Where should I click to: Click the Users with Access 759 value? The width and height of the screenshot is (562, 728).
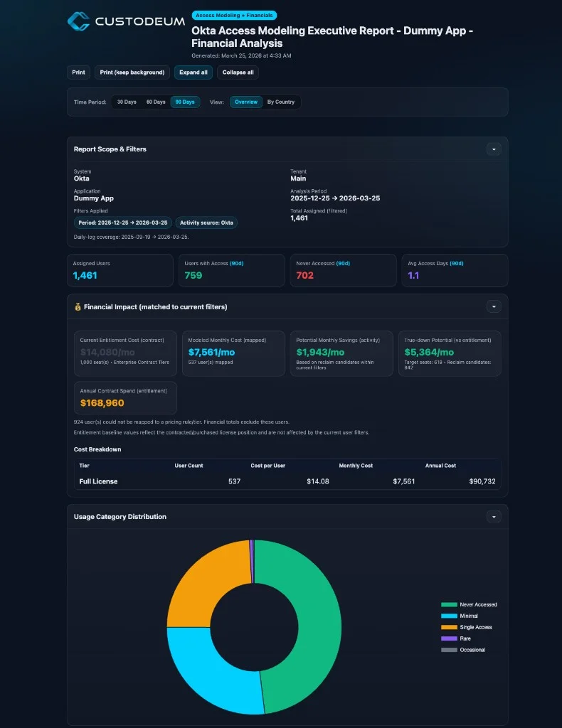(x=193, y=275)
